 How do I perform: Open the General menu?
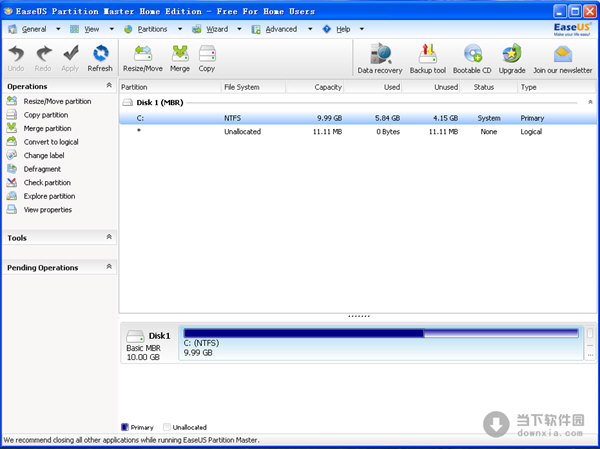[34, 29]
